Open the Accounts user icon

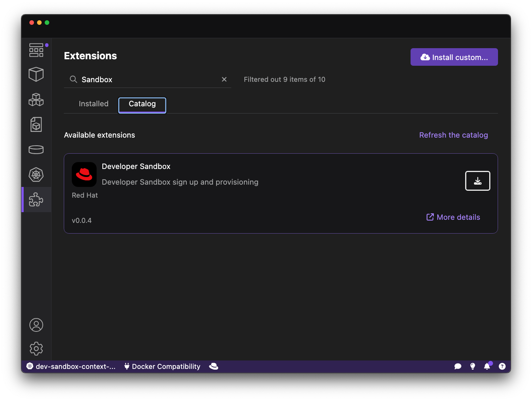[x=36, y=325]
